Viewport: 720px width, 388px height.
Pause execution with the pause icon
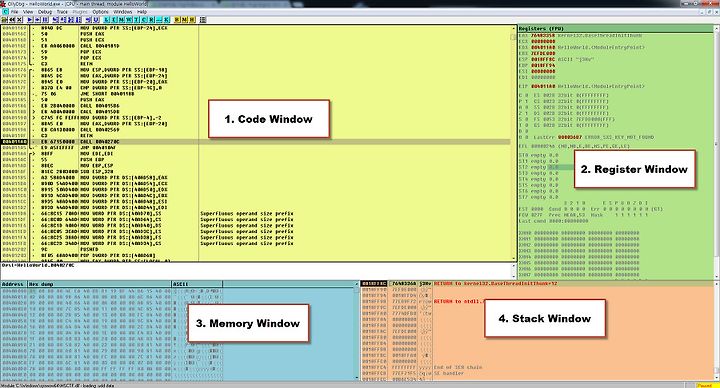click(x=45, y=20)
